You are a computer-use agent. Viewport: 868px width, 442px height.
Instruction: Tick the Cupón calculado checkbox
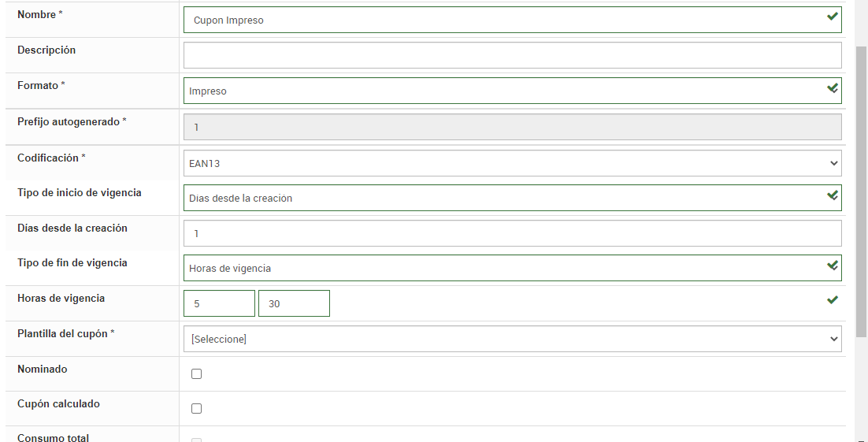tap(196, 409)
